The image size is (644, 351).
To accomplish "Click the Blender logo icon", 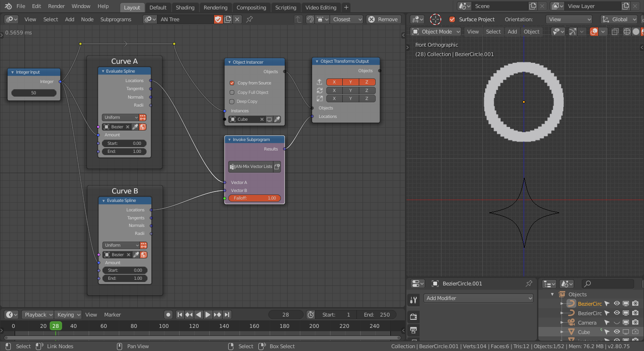I will [x=8, y=7].
